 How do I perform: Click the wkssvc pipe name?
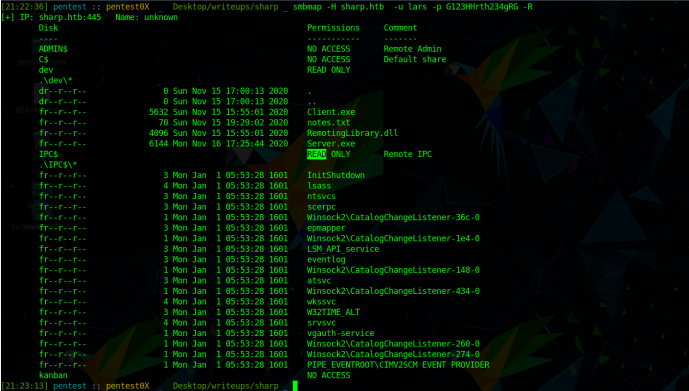[x=321, y=302]
